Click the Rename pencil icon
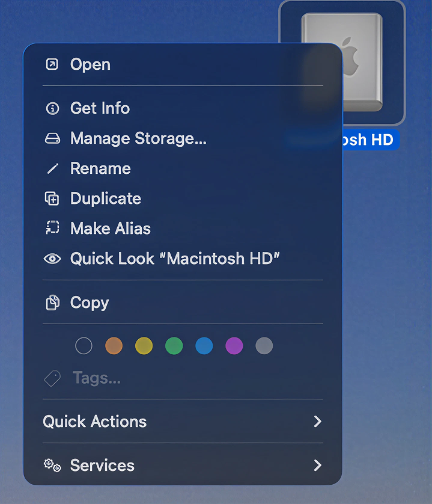 tap(53, 168)
